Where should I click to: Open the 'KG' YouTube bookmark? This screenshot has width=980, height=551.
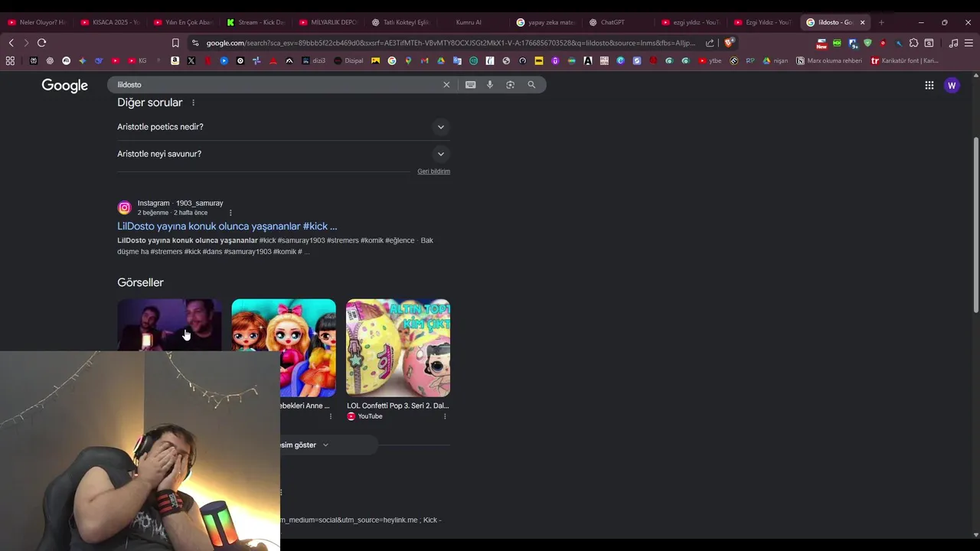137,60
